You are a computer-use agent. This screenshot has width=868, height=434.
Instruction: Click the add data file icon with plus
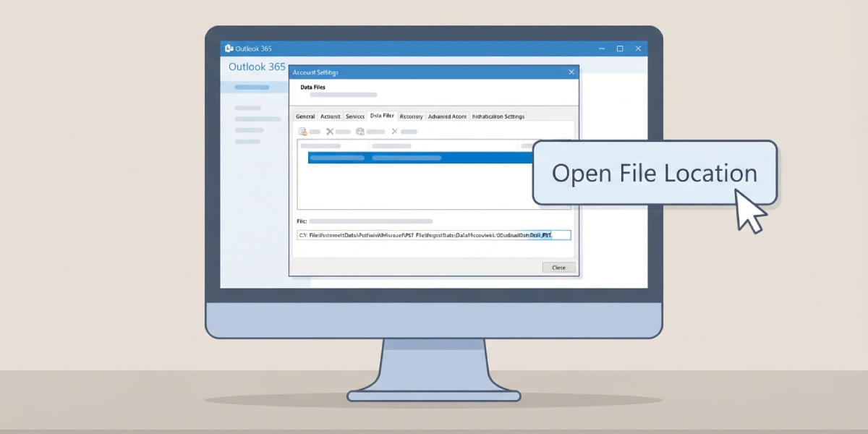303,132
